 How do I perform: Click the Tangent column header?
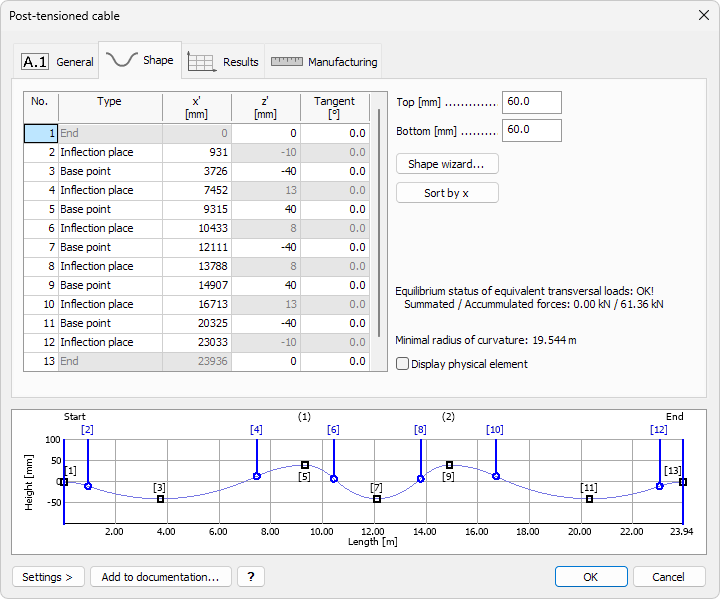[335, 107]
